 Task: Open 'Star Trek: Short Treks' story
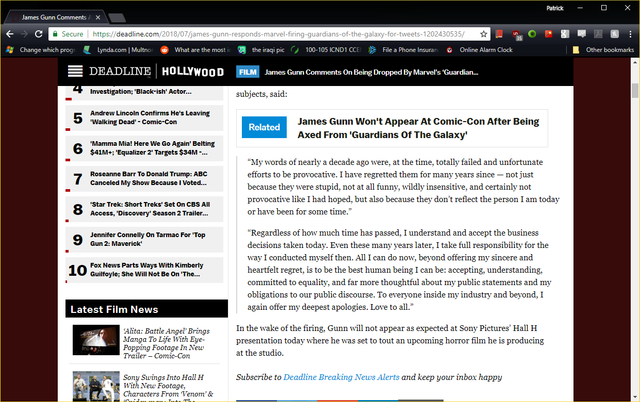[150, 209]
